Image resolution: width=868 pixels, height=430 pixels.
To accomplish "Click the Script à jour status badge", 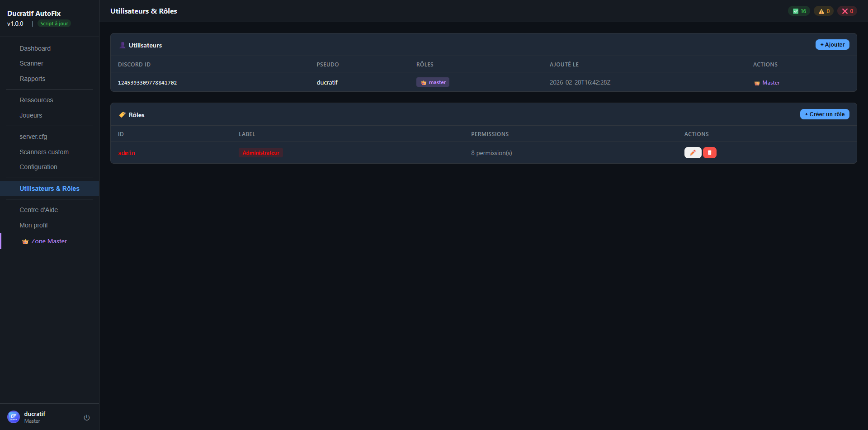I will [x=54, y=23].
